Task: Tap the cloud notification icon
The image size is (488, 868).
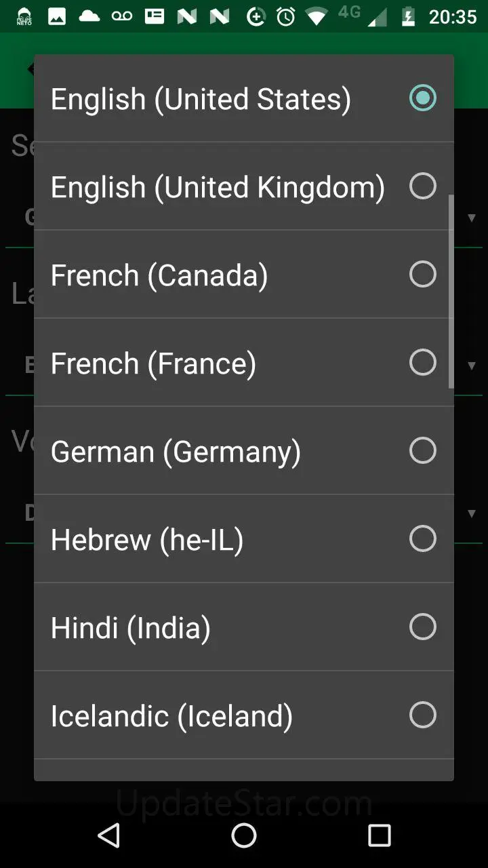Action: [89, 17]
